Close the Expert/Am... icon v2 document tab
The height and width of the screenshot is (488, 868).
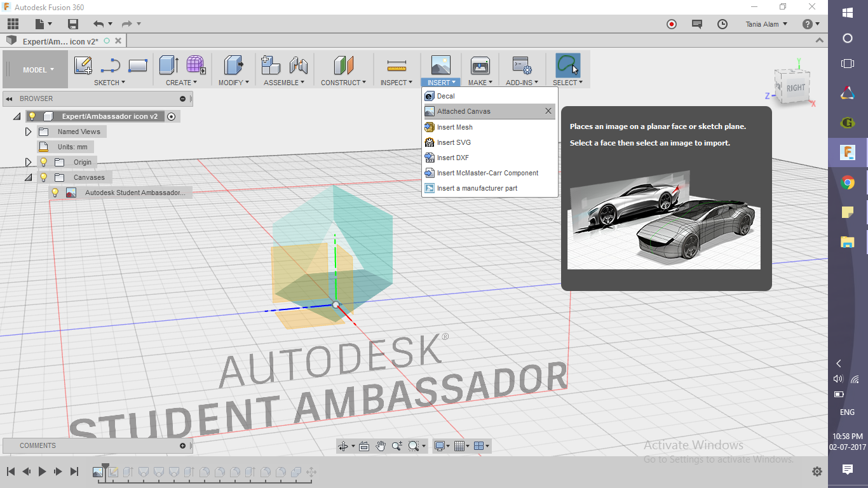click(118, 41)
